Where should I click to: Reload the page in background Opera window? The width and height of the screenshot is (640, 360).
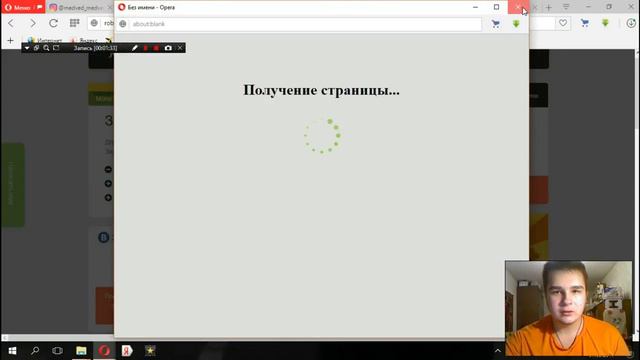tap(53, 23)
